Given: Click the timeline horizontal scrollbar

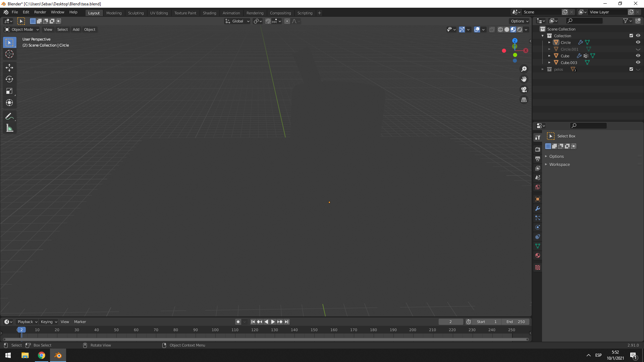Looking at the screenshot, I should [x=265, y=339].
